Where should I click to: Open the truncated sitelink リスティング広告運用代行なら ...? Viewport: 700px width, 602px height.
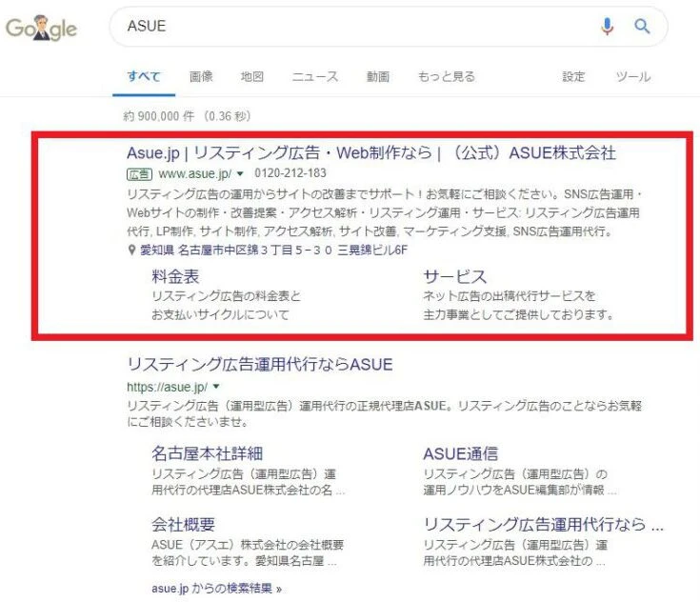pos(543,524)
